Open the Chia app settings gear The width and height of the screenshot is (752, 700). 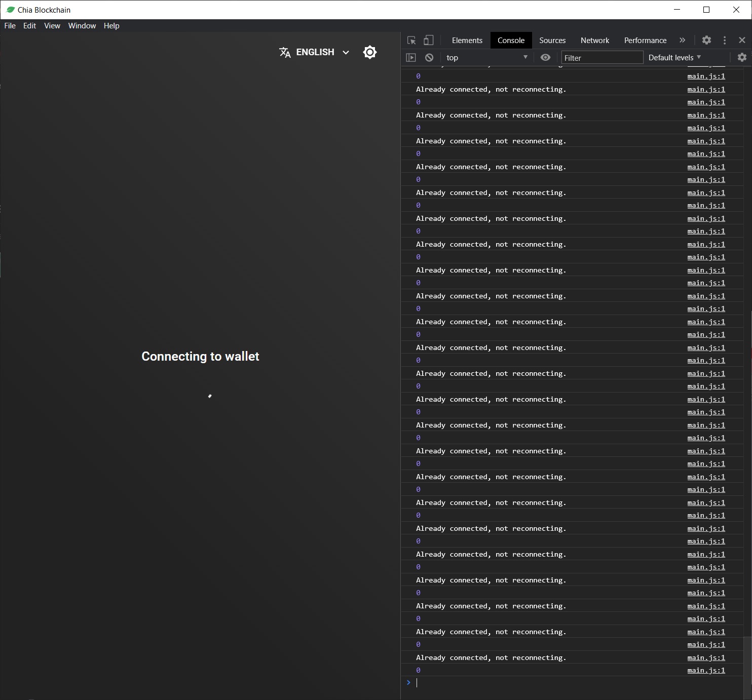tap(369, 52)
